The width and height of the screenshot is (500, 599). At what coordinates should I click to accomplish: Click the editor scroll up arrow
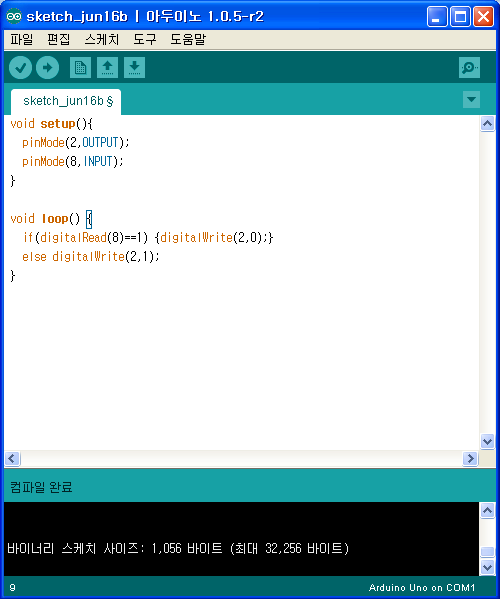pos(487,124)
